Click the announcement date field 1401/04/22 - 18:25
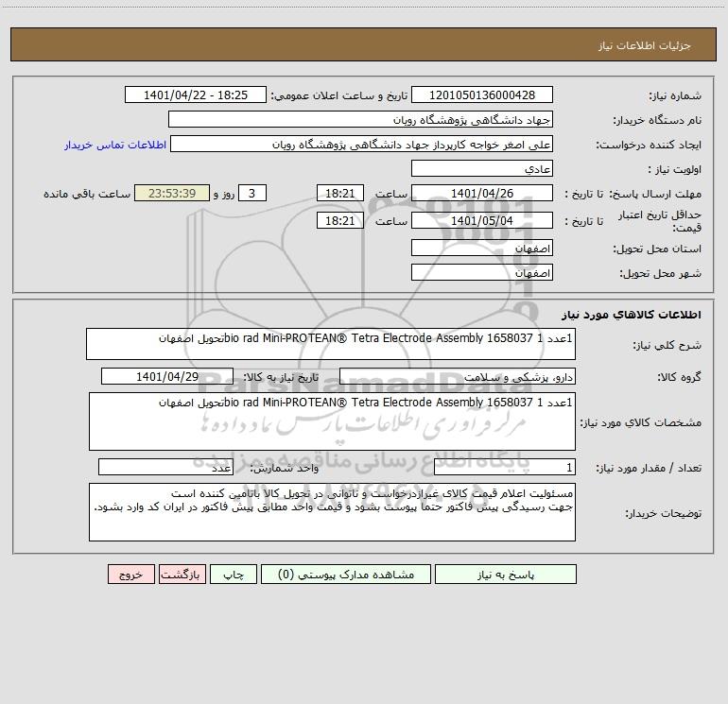 tap(196, 94)
